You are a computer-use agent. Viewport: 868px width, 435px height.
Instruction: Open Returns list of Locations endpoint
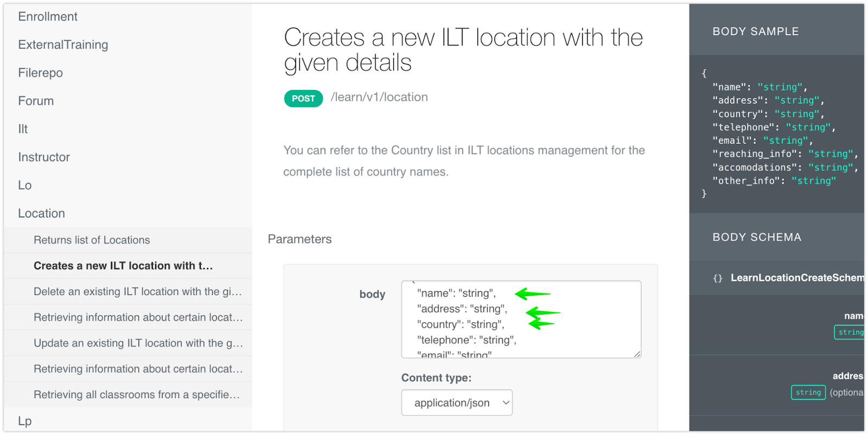pyautogui.click(x=92, y=240)
